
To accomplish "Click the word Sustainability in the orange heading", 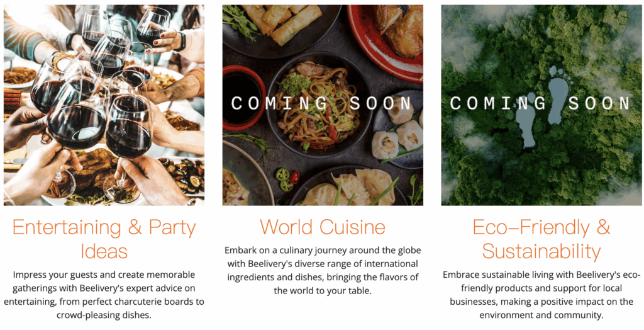I will coord(541,251).
